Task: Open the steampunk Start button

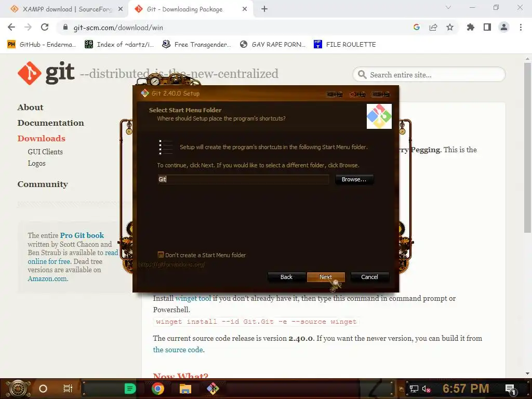Action: point(18,389)
